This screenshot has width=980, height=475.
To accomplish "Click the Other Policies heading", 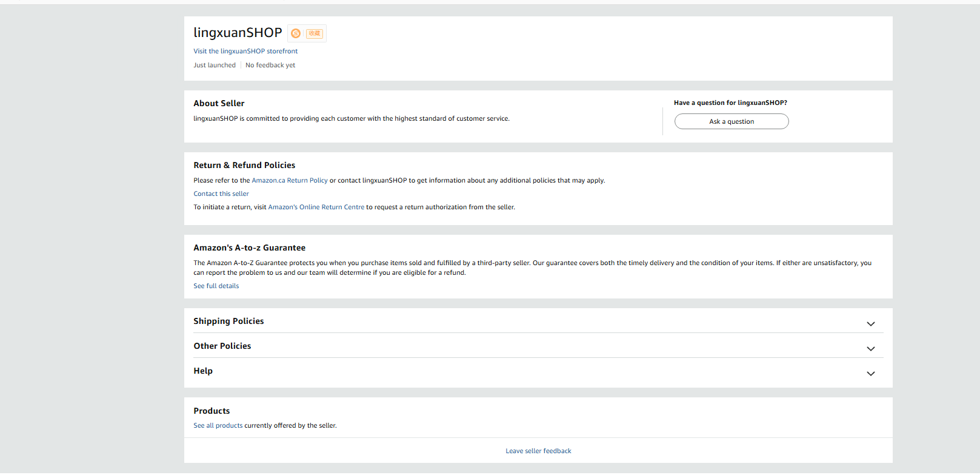I will point(222,346).
